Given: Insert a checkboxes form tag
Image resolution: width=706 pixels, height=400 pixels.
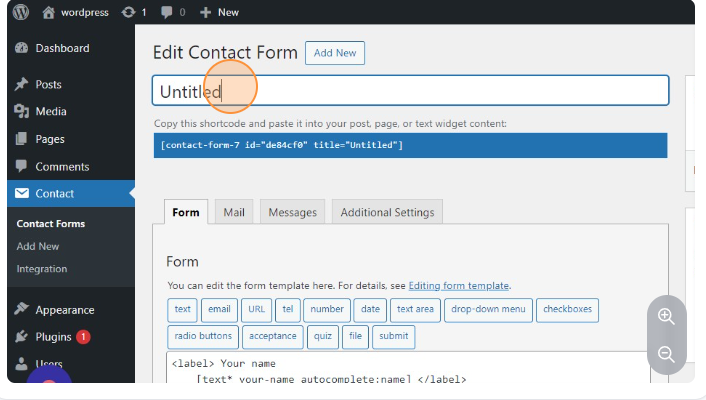Looking at the screenshot, I should (x=567, y=309).
